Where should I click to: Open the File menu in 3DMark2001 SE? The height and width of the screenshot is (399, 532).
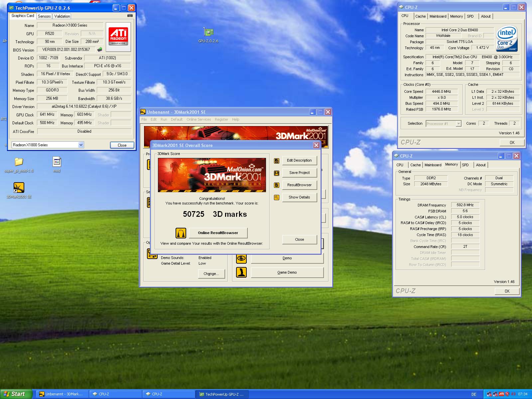point(144,119)
